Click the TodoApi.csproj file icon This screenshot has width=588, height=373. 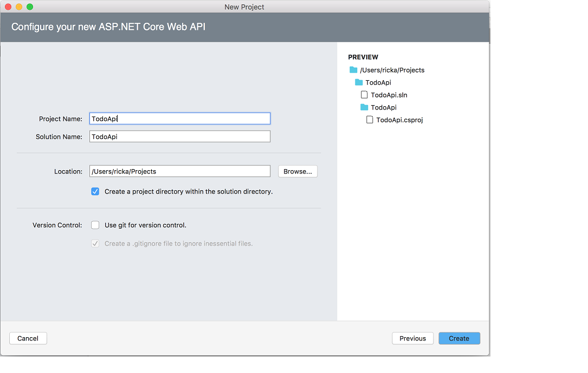(370, 120)
